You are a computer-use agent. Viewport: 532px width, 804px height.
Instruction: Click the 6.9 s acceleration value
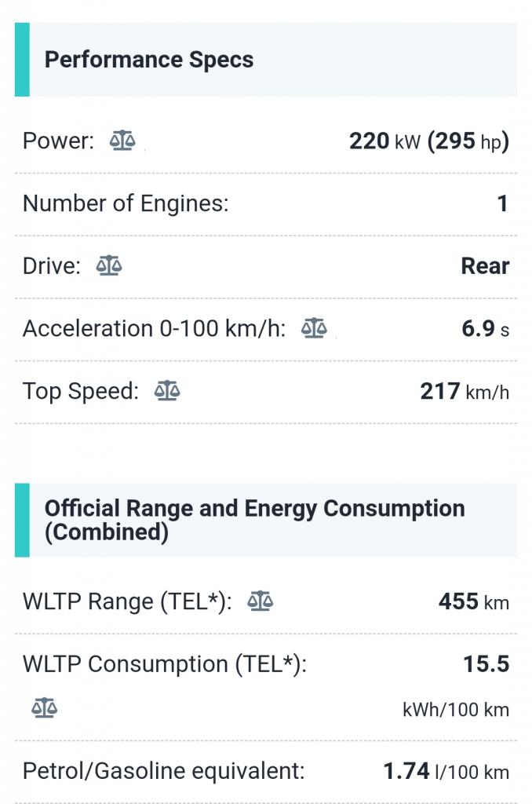(x=485, y=328)
